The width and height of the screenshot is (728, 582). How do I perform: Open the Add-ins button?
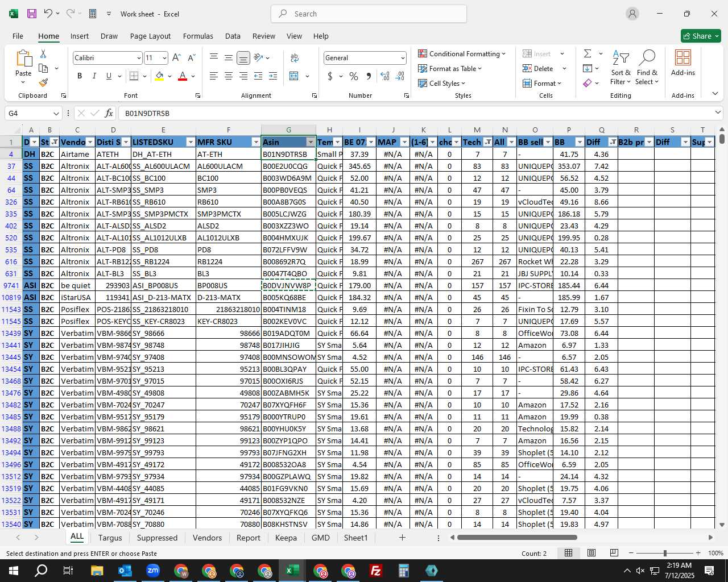point(683,63)
